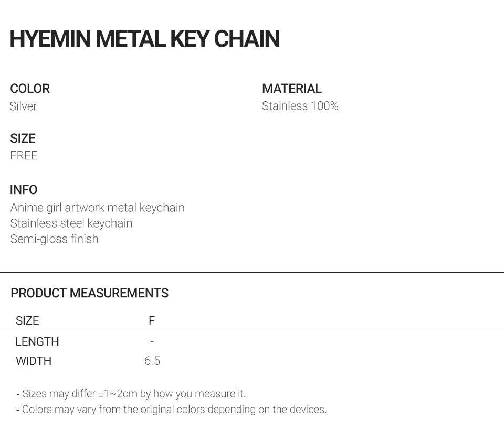Click the Semi-gloss finish line
This screenshot has height=430, width=504.
pyautogui.click(x=54, y=239)
